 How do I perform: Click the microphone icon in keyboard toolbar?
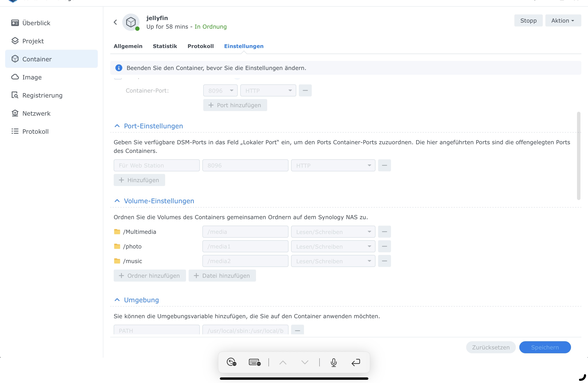334,363
